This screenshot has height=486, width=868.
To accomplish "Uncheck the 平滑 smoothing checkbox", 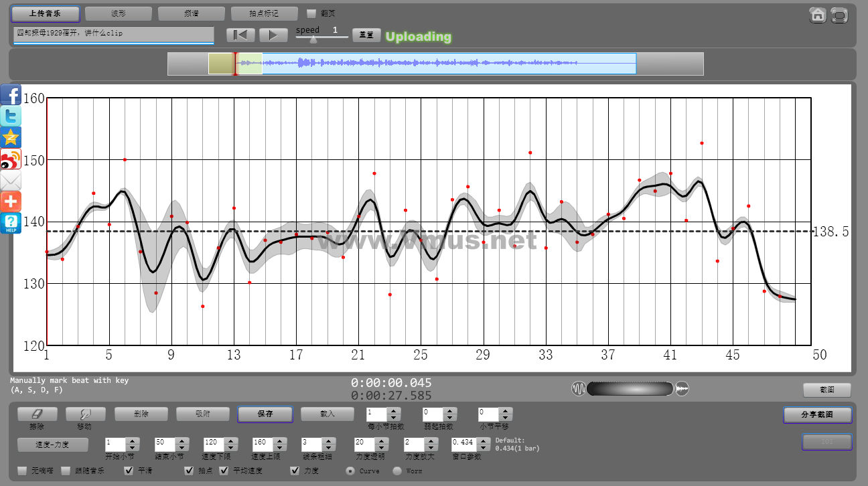I will click(x=129, y=471).
